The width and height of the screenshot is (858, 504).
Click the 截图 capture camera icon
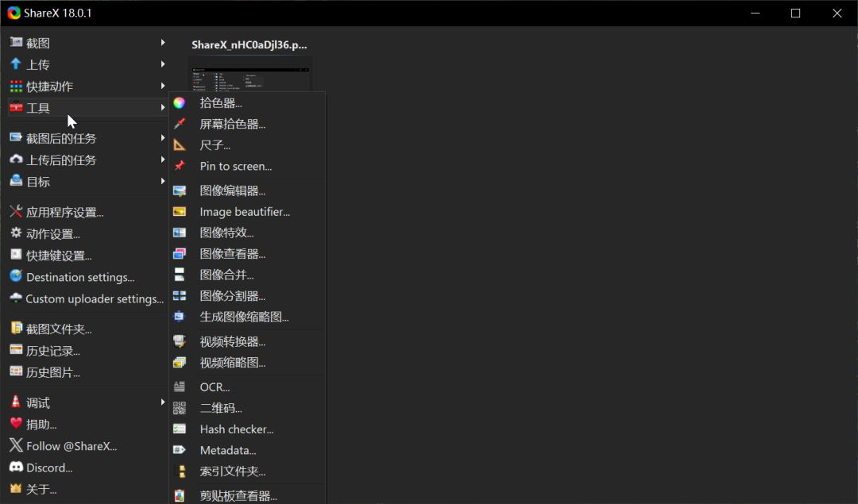pyautogui.click(x=16, y=42)
